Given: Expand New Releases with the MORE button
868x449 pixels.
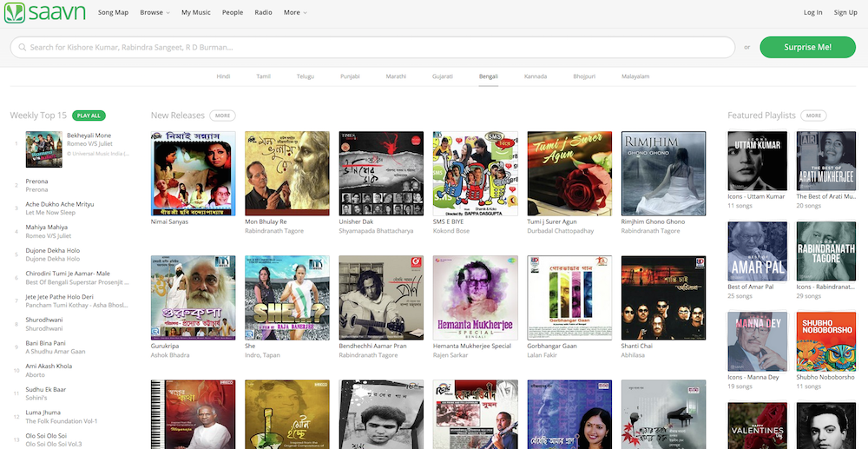Looking at the screenshot, I should point(223,116).
